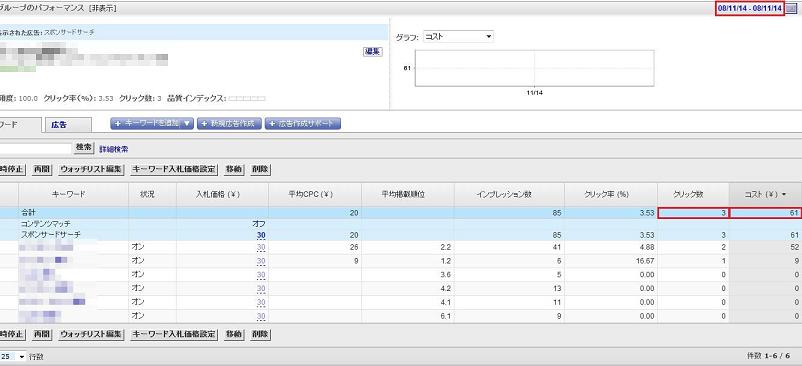This screenshot has width=802, height=366.
Task: Select the スポンサードサーチ row label
Action: (x=51, y=235)
